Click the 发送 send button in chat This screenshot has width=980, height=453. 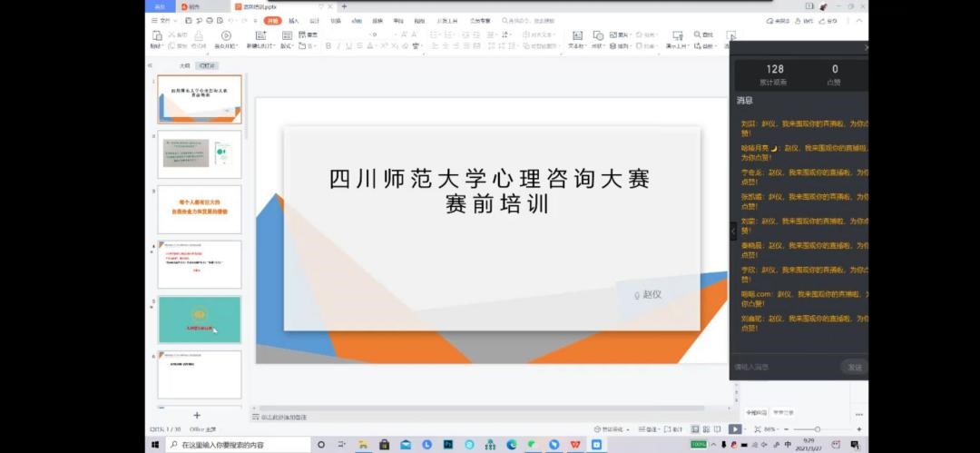(854, 367)
